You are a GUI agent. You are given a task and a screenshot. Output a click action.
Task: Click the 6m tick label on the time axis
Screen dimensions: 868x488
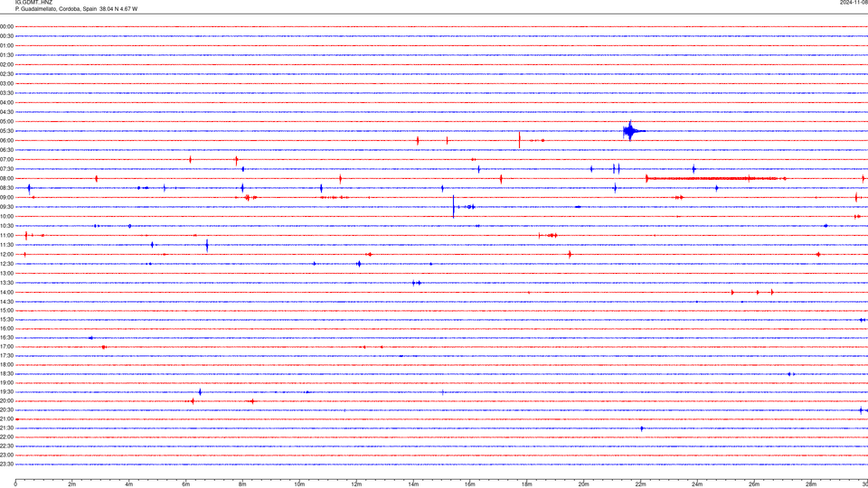(185, 484)
